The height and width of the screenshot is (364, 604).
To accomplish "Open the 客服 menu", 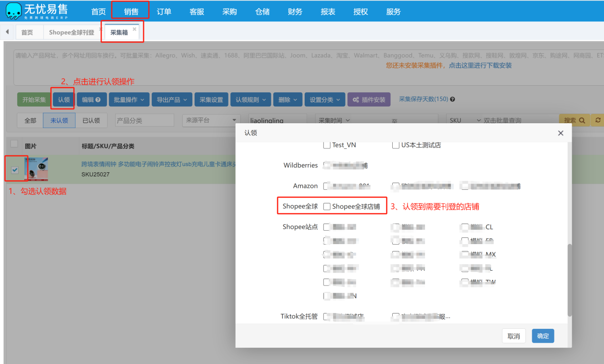I will click(197, 11).
